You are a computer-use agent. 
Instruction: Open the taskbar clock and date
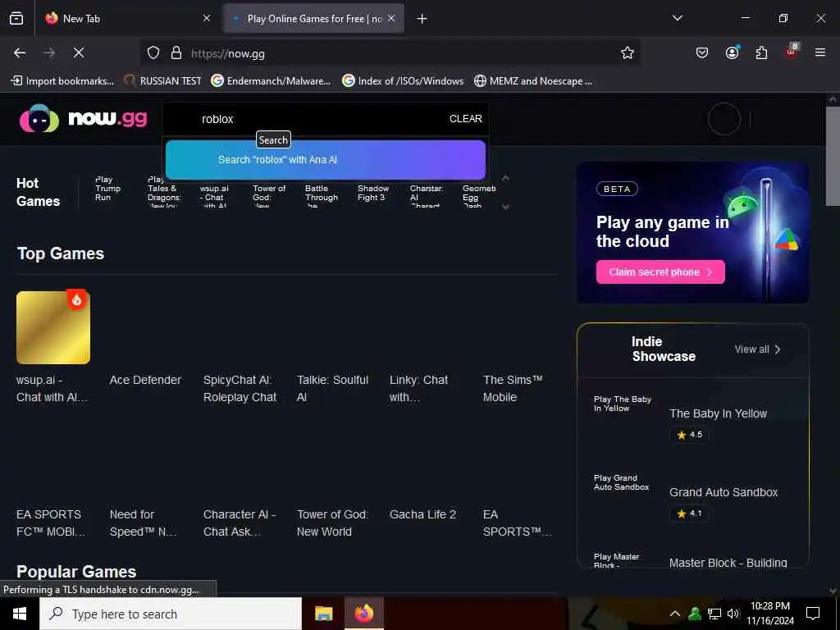click(x=769, y=614)
